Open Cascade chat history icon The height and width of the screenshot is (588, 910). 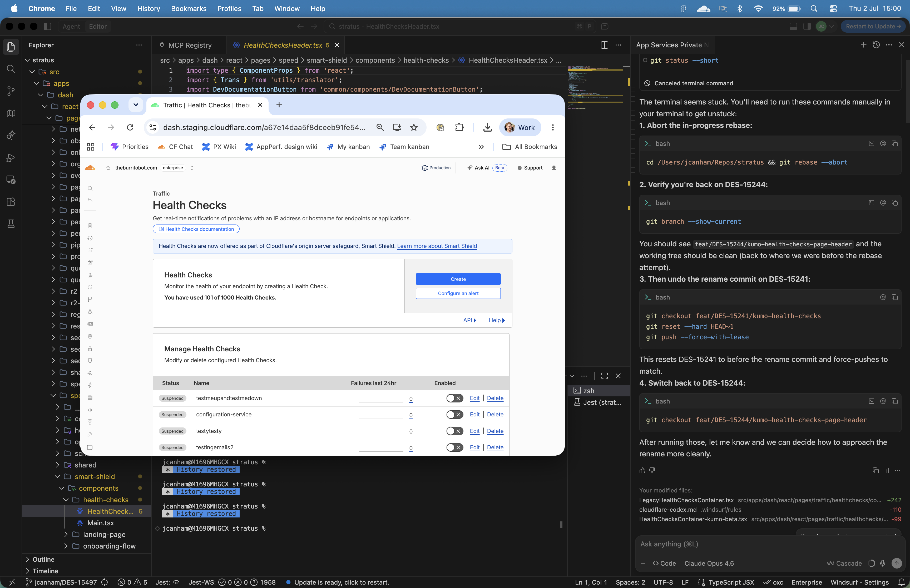pos(876,45)
